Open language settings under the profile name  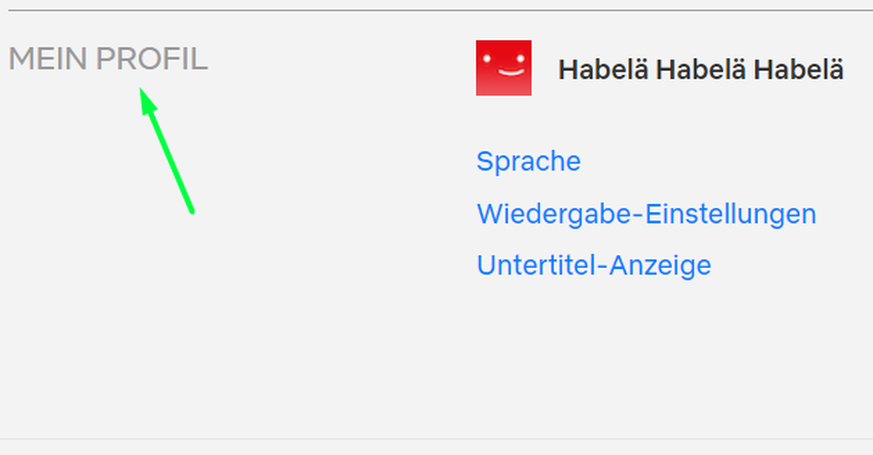point(528,161)
